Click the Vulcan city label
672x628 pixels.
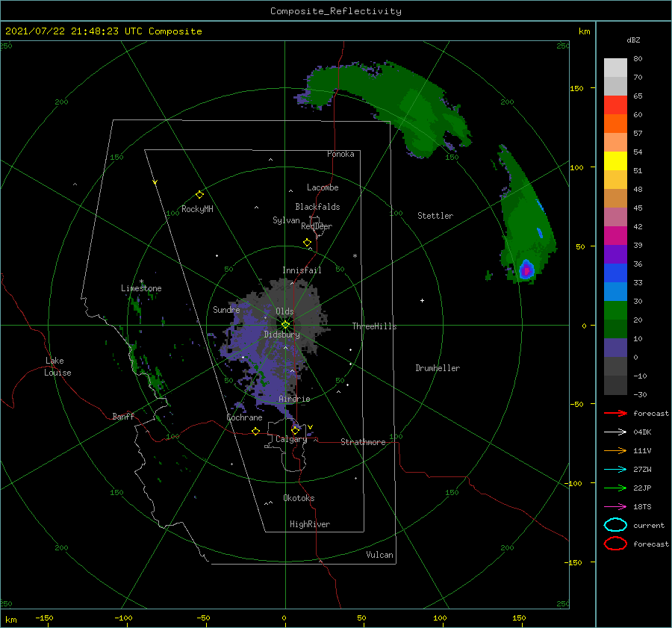tap(380, 555)
